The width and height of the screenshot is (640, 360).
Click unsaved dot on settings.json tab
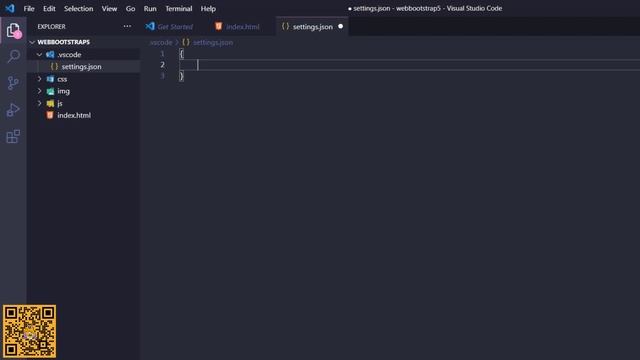tap(340, 27)
